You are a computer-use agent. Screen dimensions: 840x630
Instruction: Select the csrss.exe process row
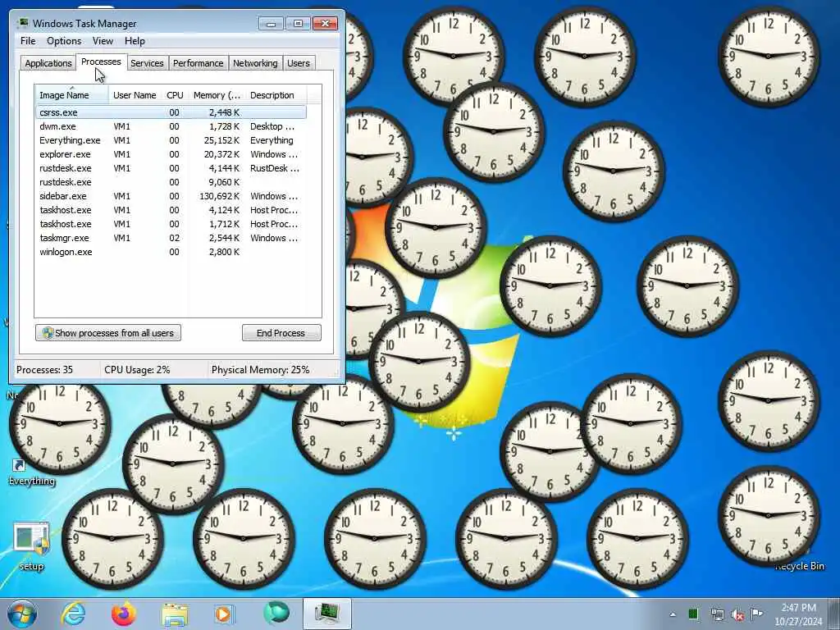tap(171, 112)
